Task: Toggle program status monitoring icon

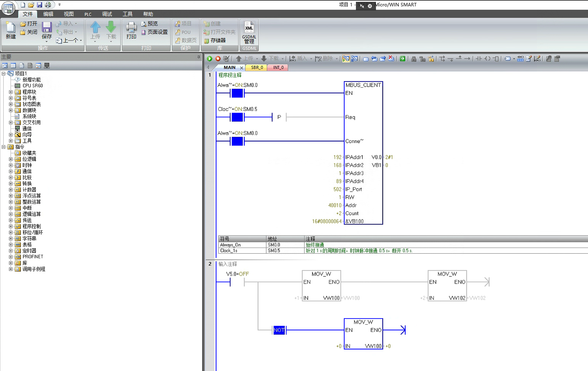Action: (x=346, y=59)
